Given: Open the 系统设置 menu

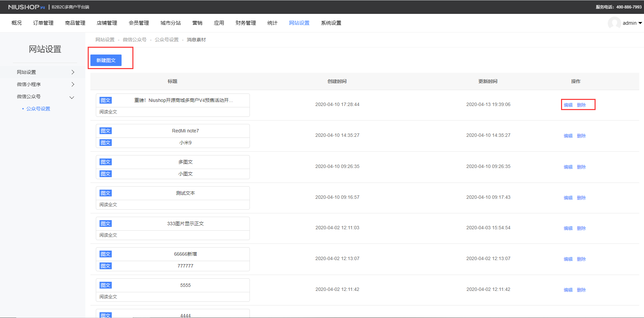Looking at the screenshot, I should click(x=331, y=23).
